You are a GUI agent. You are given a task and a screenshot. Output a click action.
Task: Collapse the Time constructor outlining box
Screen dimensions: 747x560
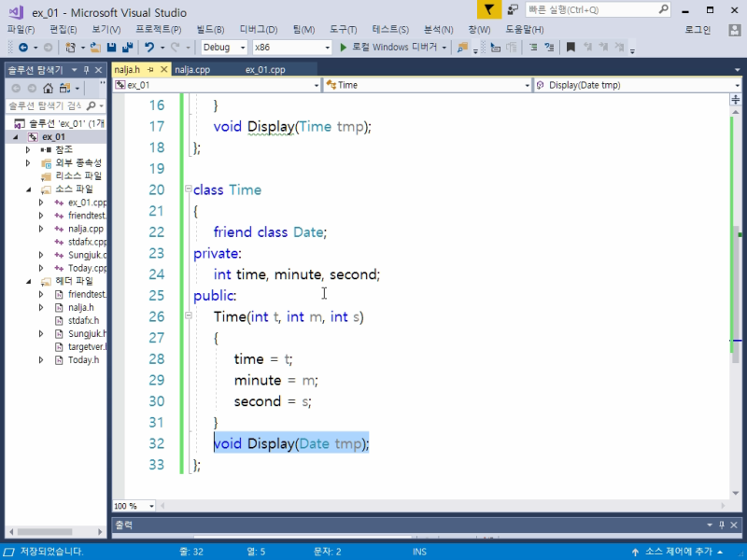189,315
